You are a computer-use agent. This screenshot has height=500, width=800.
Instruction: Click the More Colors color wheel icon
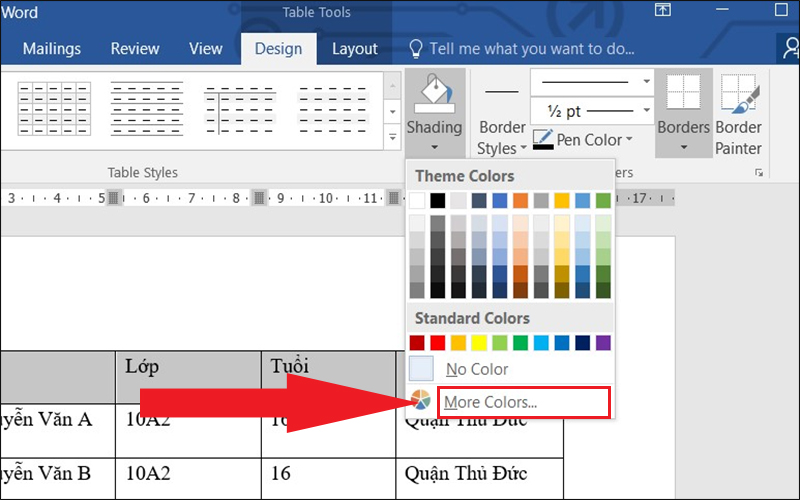[421, 401]
